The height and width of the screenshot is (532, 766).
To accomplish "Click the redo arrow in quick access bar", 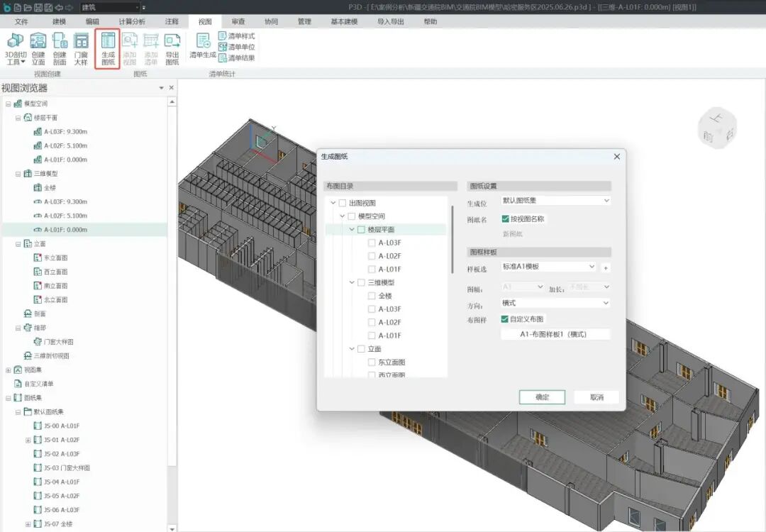I will coord(69,7).
